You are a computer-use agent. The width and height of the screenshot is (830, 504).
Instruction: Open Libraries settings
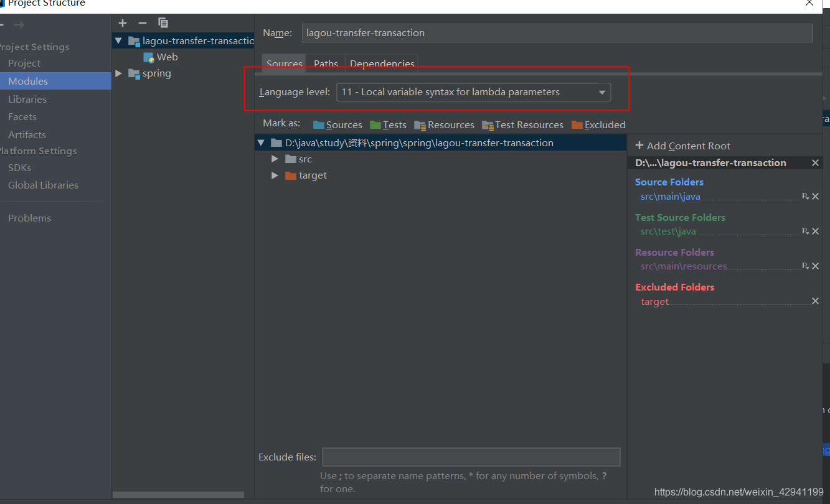coord(27,99)
